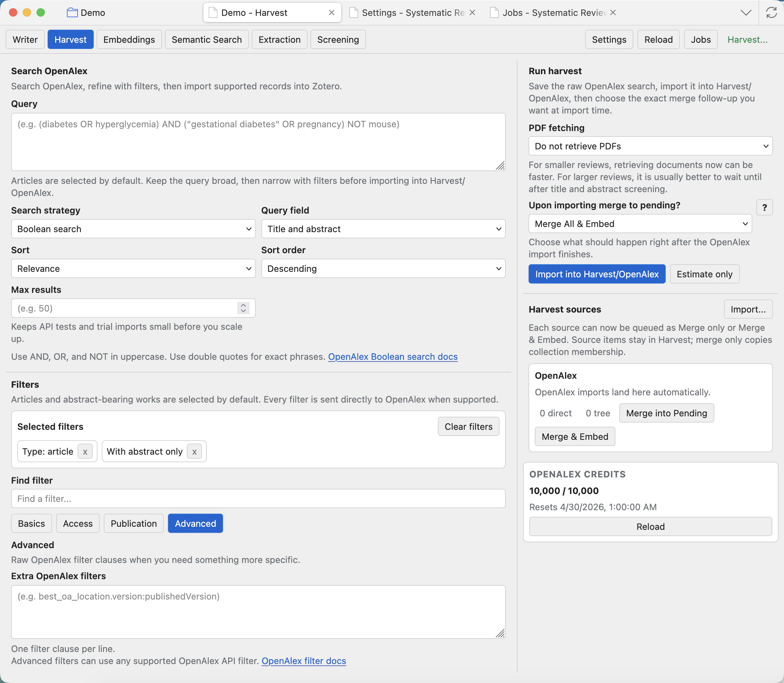The height and width of the screenshot is (683, 784).
Task: Focus the Find a filter search box
Action: (258, 498)
